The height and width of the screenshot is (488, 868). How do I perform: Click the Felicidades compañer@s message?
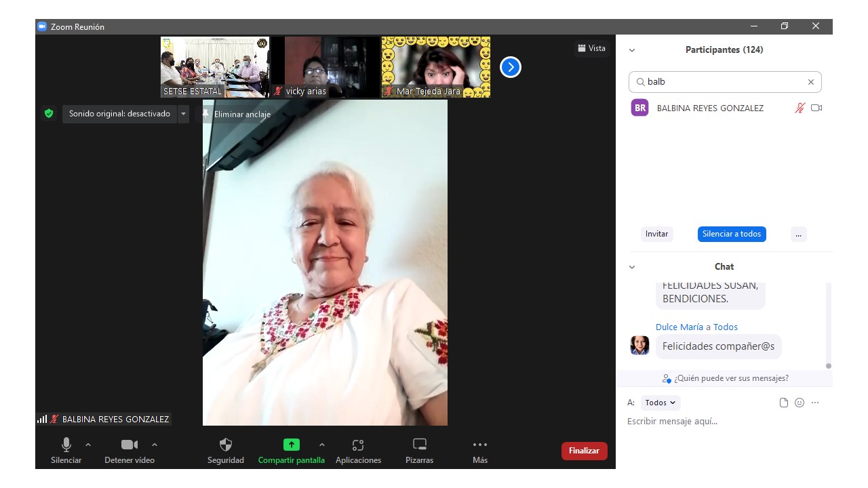click(719, 346)
